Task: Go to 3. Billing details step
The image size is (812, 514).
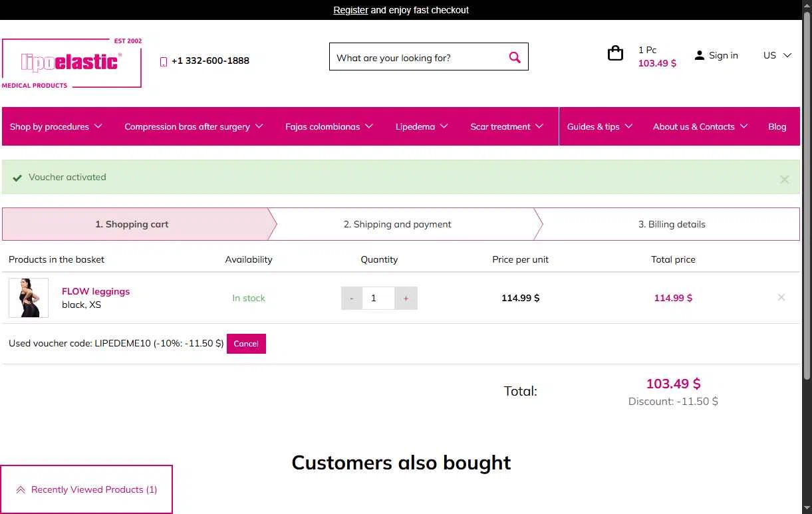Action: coord(672,224)
